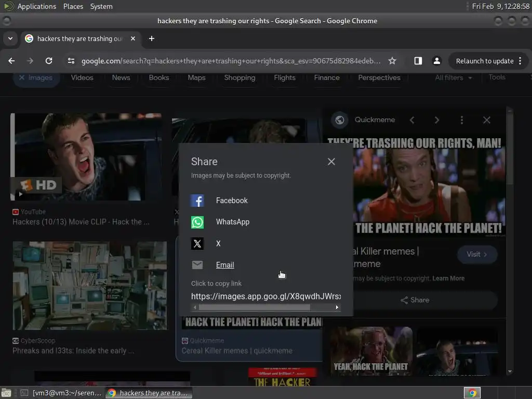Open the Cereal Killer memes quickmeme result
The width and height of the screenshot is (532, 399).
pyautogui.click(x=237, y=351)
